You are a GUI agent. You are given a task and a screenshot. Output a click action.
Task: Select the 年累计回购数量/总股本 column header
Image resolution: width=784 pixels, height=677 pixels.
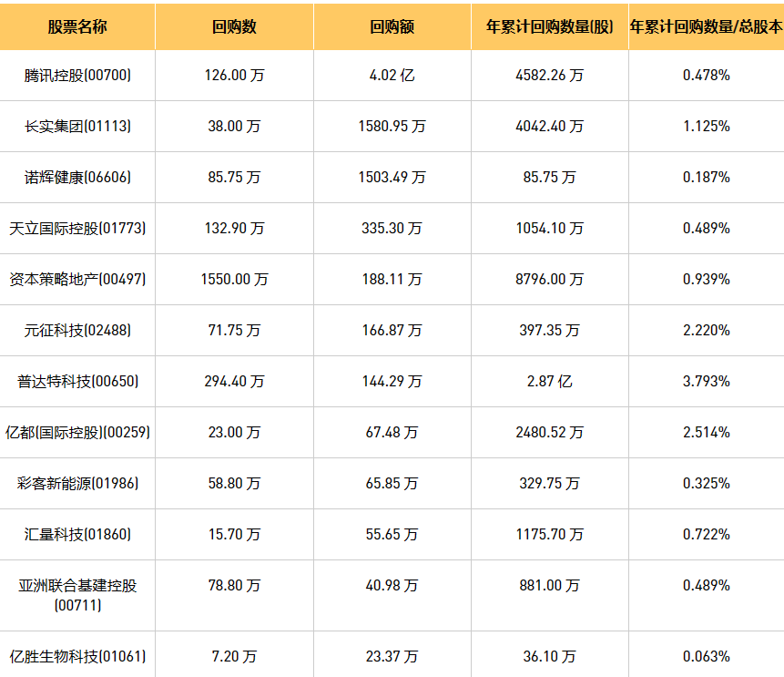click(706, 27)
